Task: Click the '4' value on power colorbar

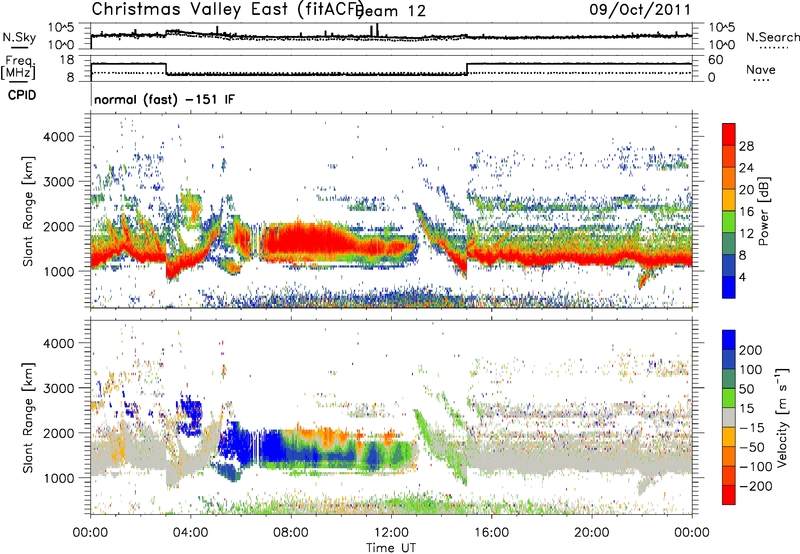Action: (x=743, y=277)
